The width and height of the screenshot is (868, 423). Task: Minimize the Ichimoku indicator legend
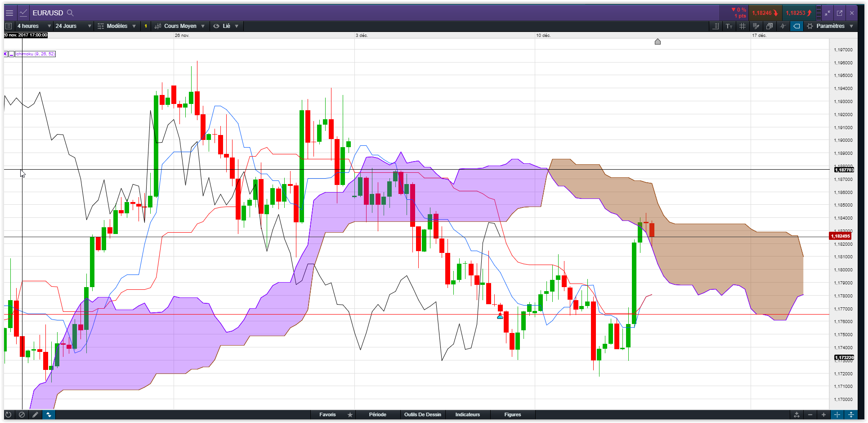(12, 54)
